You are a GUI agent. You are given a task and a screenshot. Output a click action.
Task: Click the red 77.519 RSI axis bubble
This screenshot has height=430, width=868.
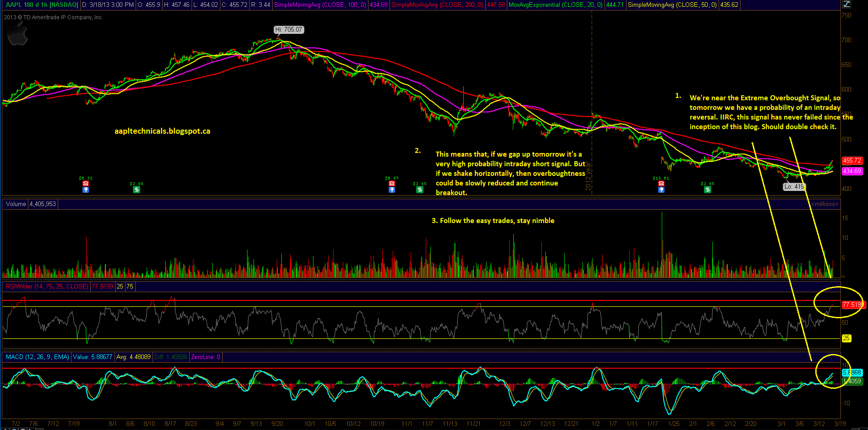pyautogui.click(x=853, y=305)
